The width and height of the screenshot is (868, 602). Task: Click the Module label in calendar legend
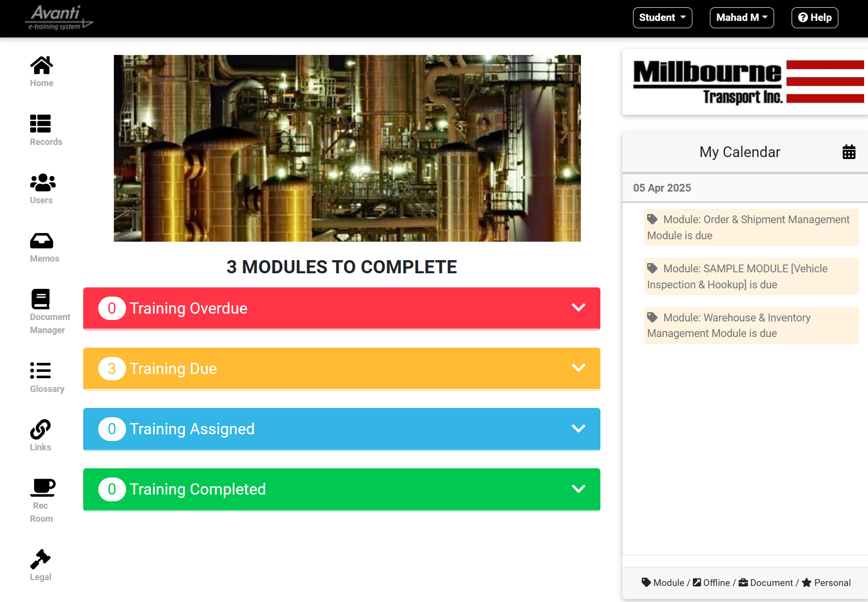[x=669, y=583]
